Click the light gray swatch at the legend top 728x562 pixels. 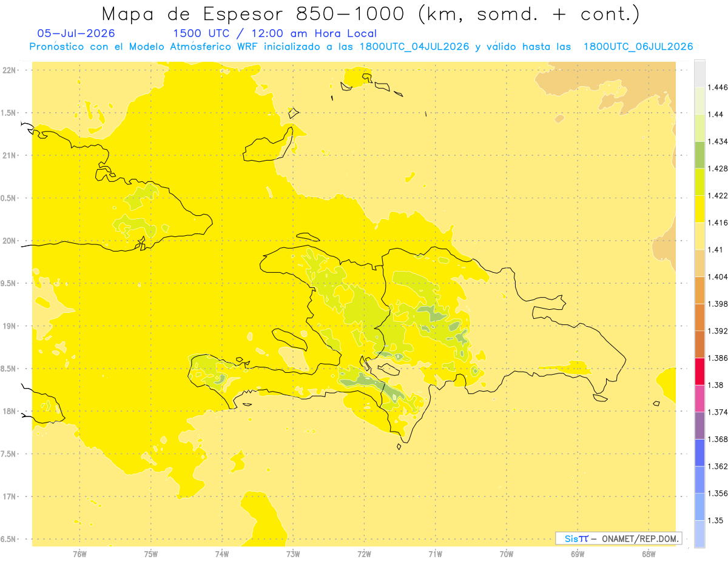[x=699, y=74]
